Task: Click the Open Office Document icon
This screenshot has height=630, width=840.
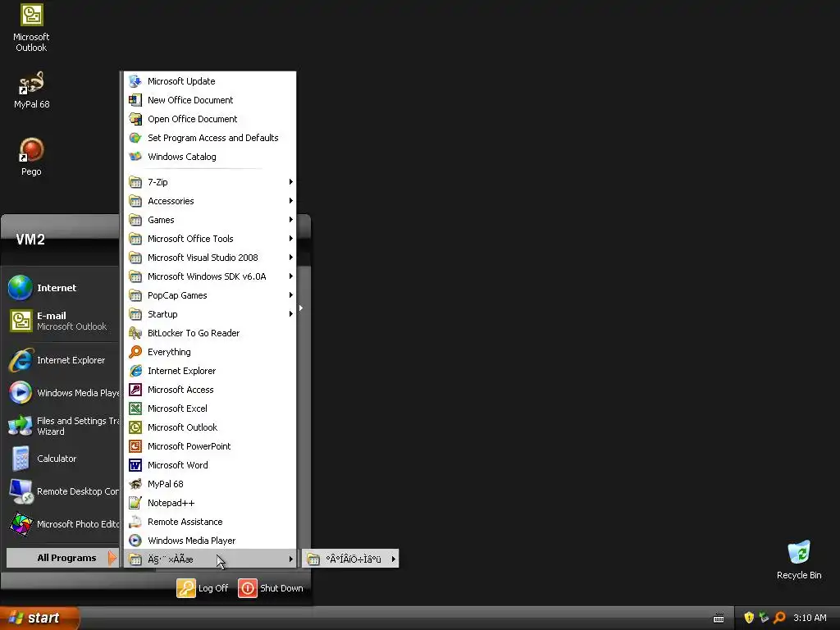Action: 135,119
